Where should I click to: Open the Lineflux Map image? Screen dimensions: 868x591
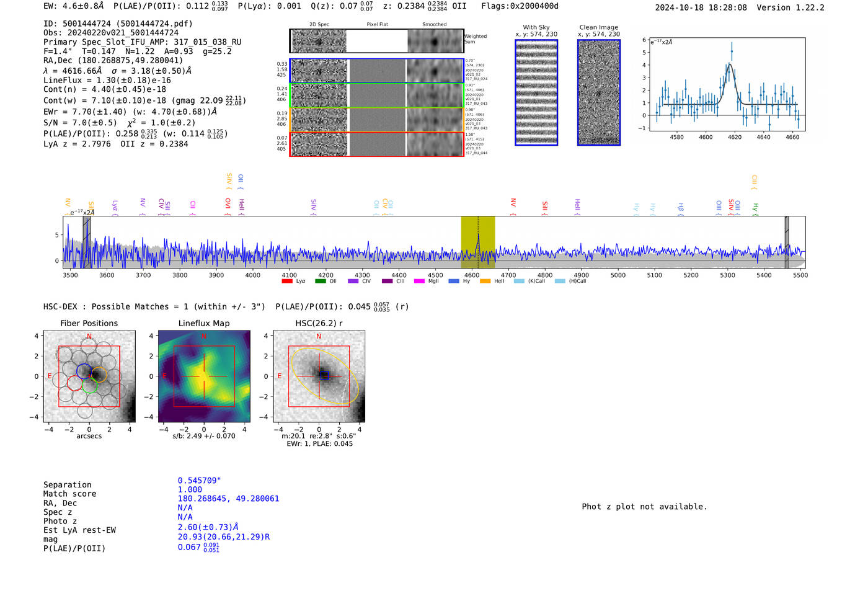204,376
